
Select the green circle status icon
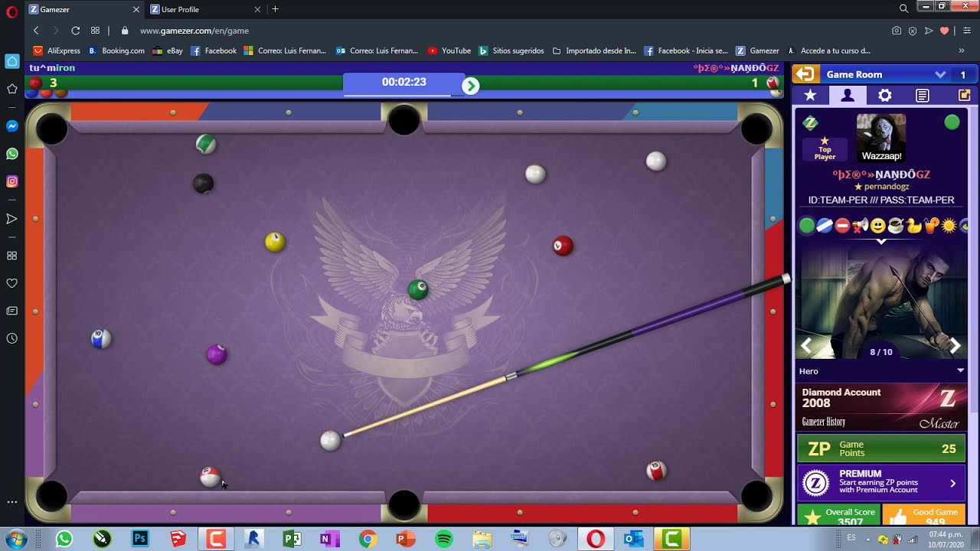pyautogui.click(x=807, y=226)
